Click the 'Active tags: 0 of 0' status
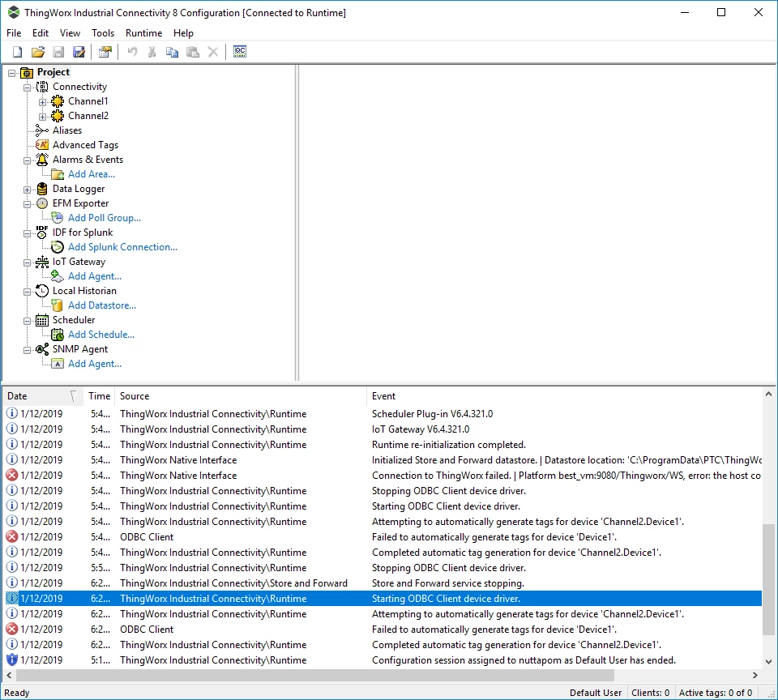Screen dimensions: 778x700 point(716,693)
